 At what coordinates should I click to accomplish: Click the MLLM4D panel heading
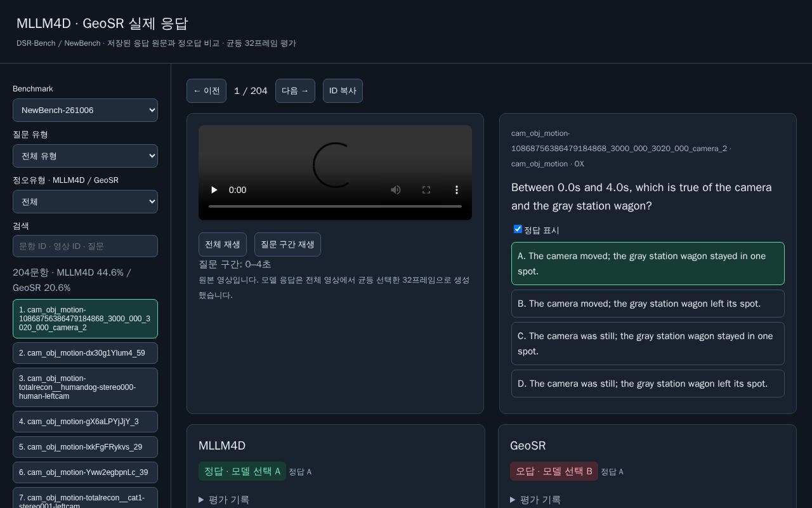point(222,446)
